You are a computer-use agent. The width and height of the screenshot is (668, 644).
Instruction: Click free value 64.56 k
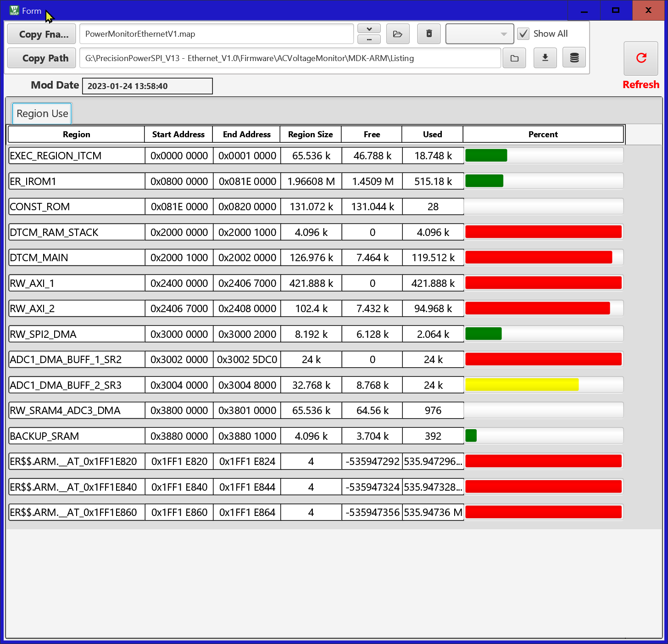(x=373, y=410)
